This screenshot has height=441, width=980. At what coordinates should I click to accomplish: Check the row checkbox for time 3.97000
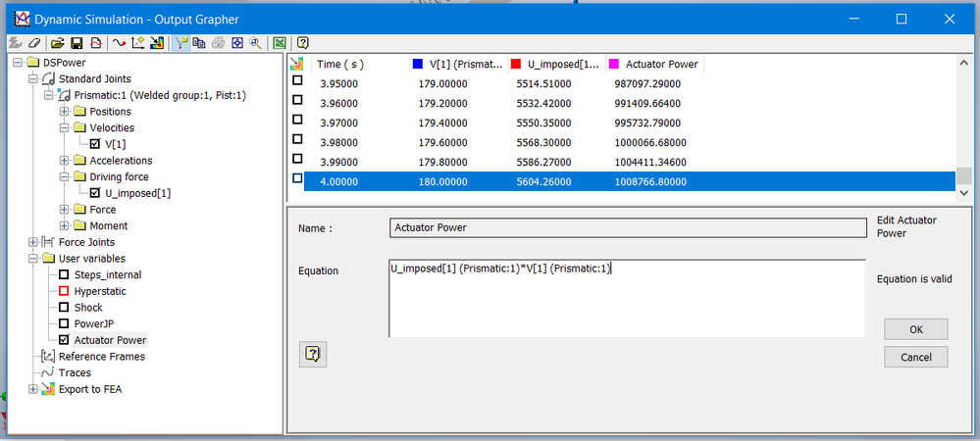click(x=297, y=120)
